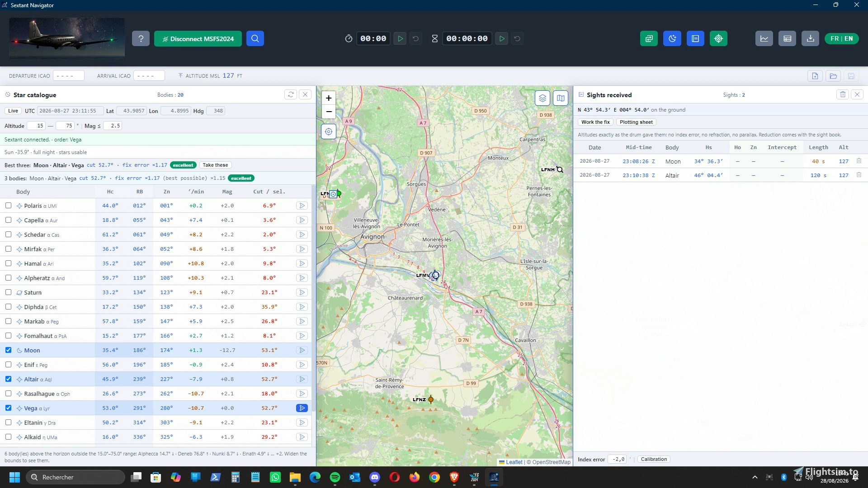Open the Plotting sheet

(x=636, y=122)
